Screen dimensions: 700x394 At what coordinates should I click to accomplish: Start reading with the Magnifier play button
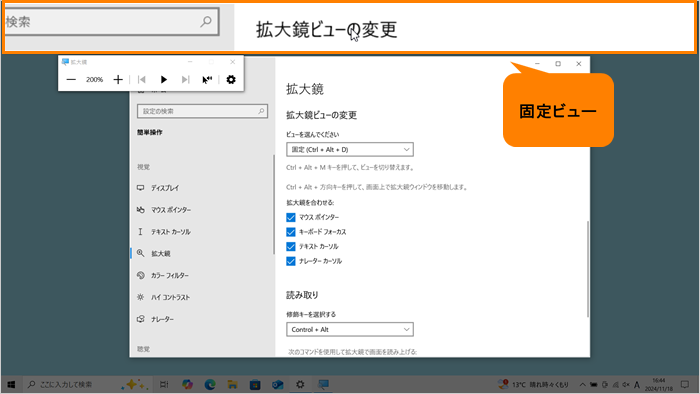(x=164, y=79)
